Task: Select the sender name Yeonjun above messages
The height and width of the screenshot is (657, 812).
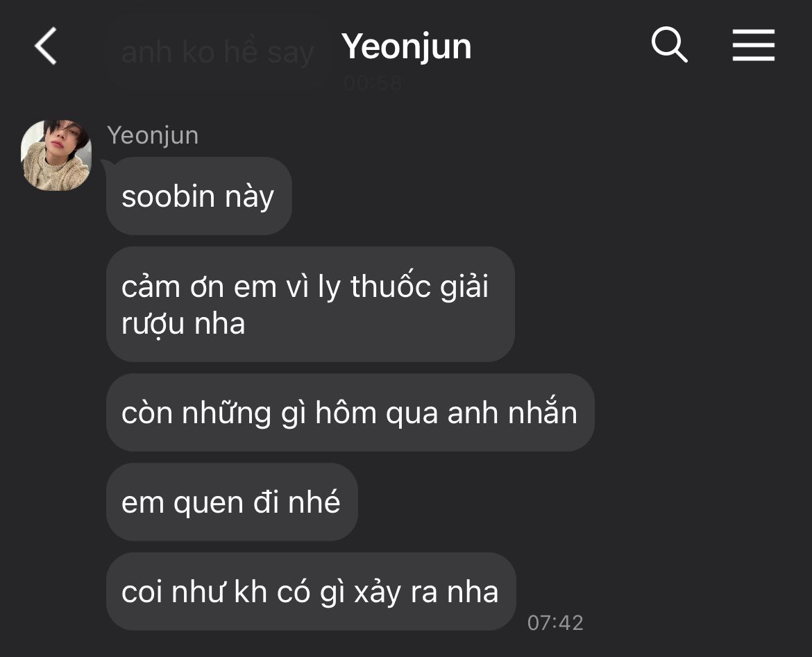Action: click(153, 136)
